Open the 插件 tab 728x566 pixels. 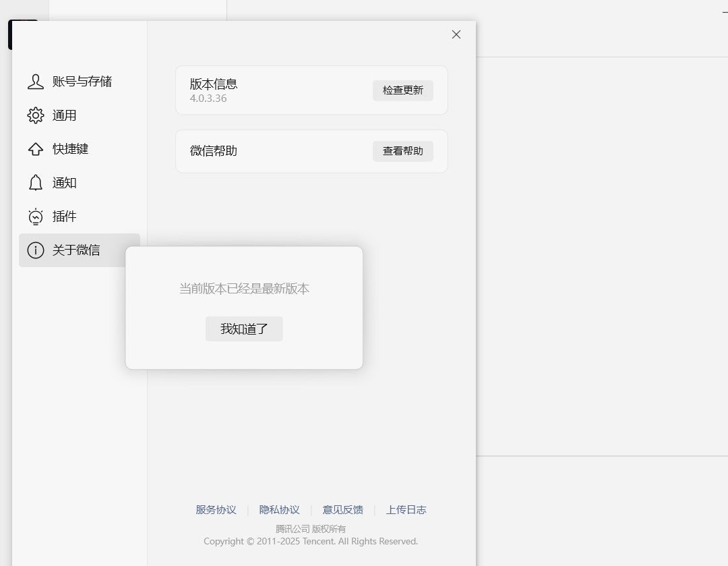[80, 217]
